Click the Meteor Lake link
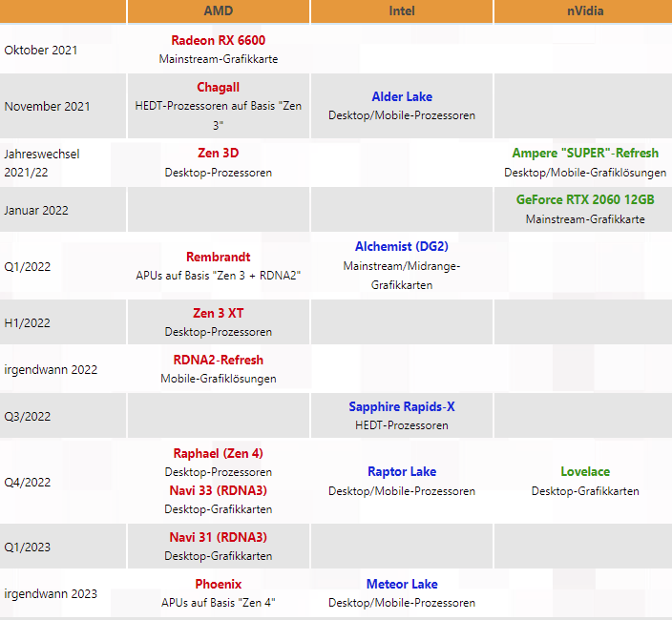 click(402, 584)
